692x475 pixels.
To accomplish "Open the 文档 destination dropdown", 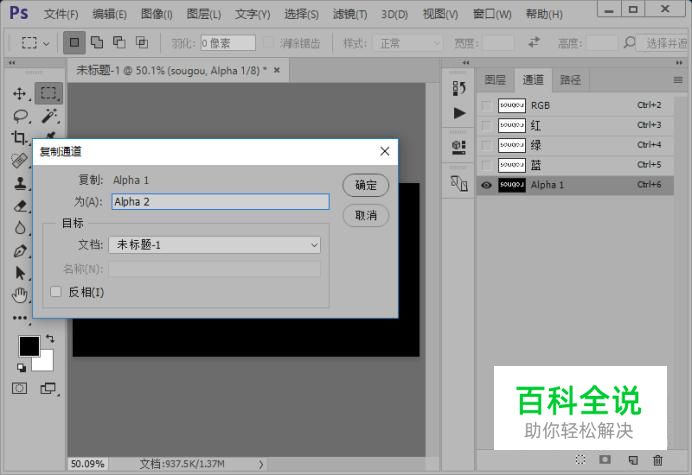I will click(x=214, y=245).
